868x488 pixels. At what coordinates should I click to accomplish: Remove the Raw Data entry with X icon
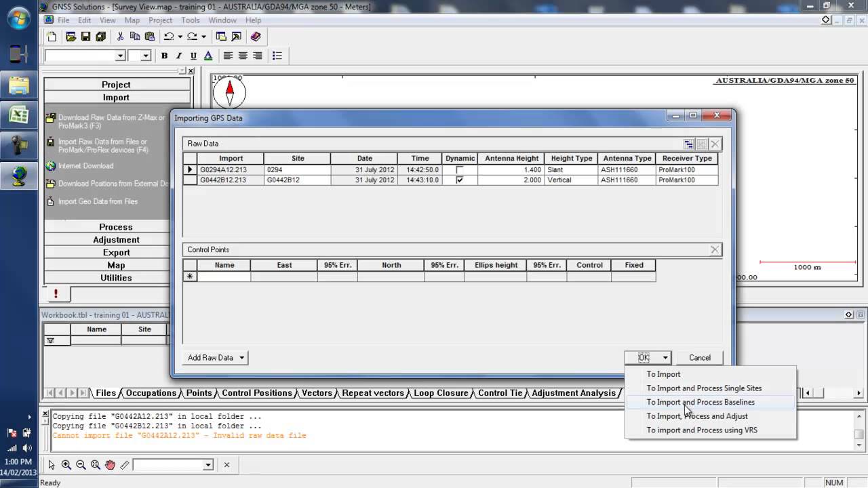tap(715, 144)
